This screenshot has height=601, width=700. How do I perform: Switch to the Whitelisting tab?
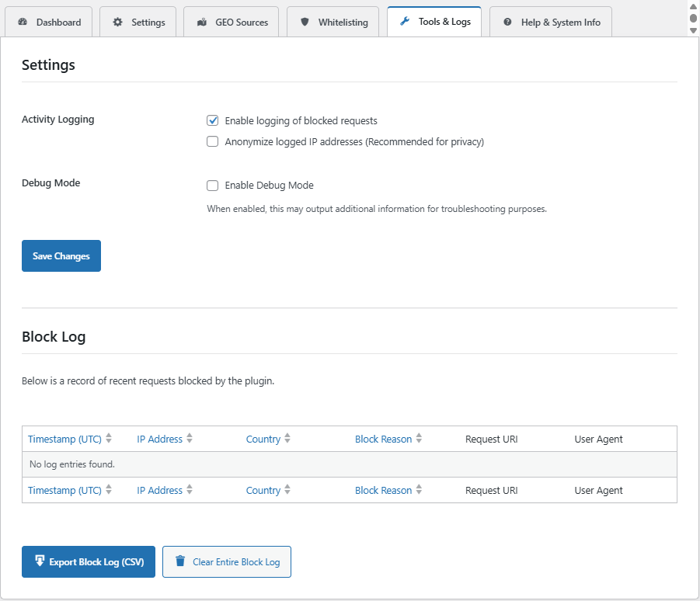point(343,23)
